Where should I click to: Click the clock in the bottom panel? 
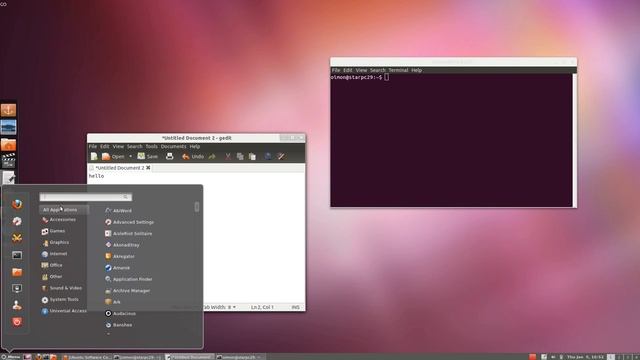coord(585,357)
